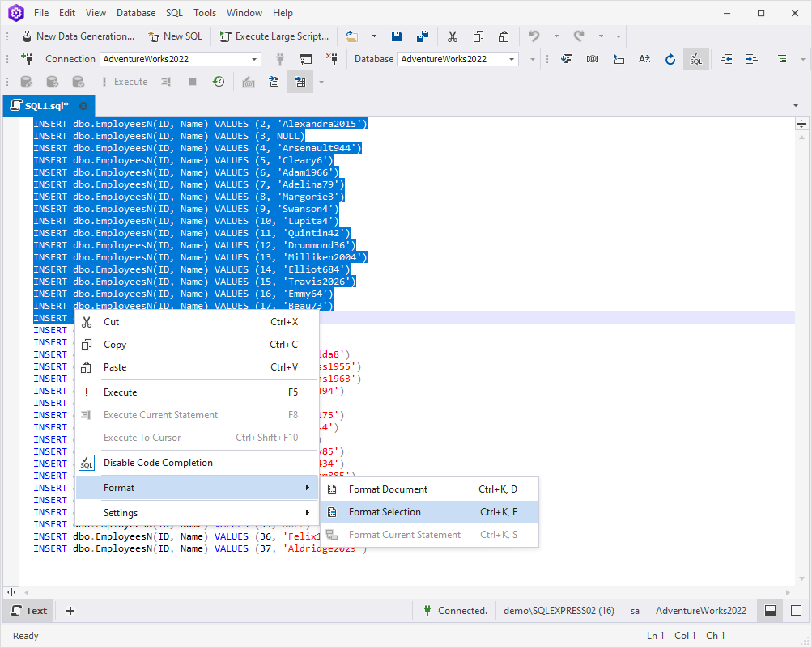Click the Disconnect plug icon with red X
The image size is (812, 648).
[x=332, y=59]
